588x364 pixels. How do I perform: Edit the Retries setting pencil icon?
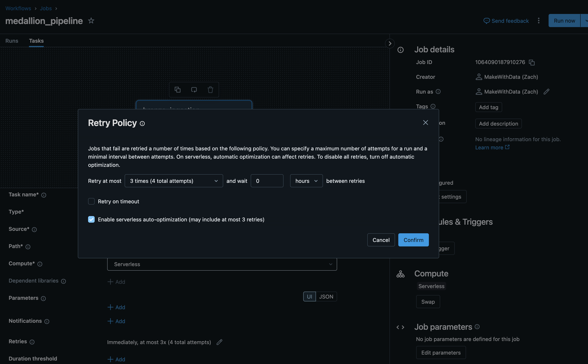[219, 342]
